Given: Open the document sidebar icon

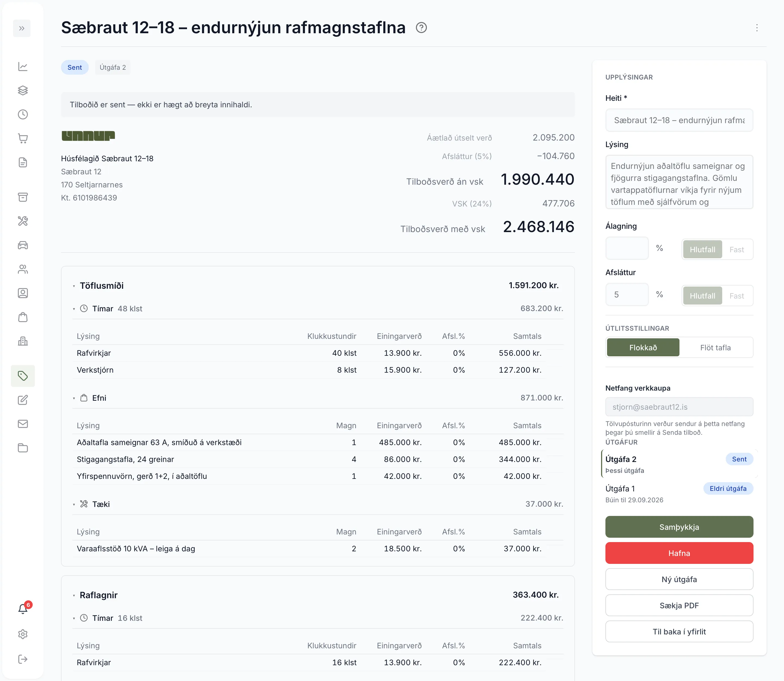Looking at the screenshot, I should [x=23, y=162].
